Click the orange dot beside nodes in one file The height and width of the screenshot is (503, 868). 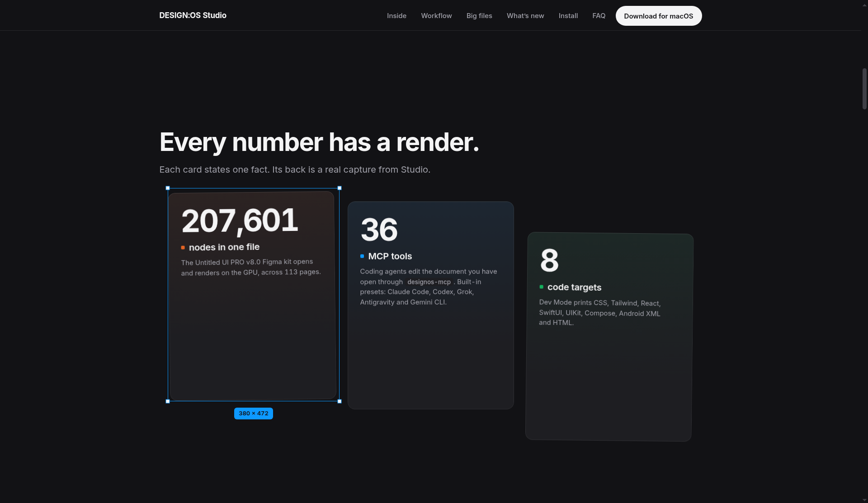(x=183, y=248)
